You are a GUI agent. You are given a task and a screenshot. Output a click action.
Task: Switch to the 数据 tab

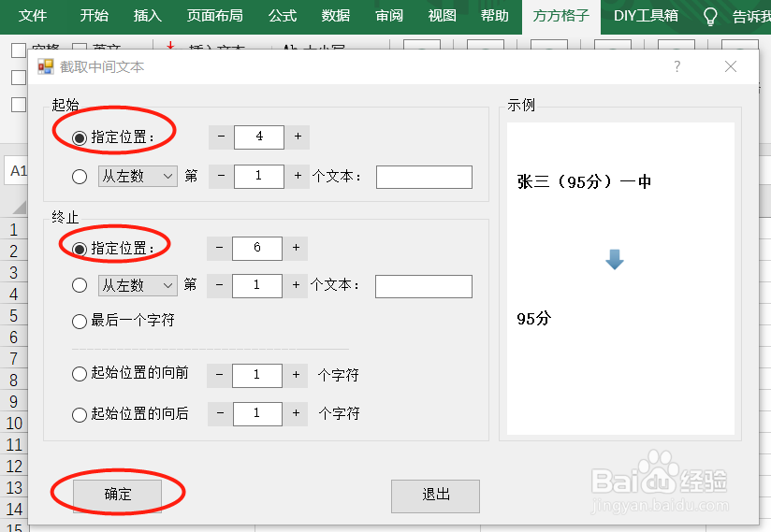(336, 16)
